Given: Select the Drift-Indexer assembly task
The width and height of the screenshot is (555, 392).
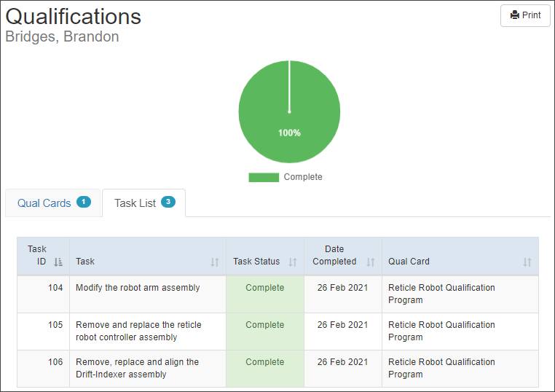Looking at the screenshot, I should coord(138,368).
